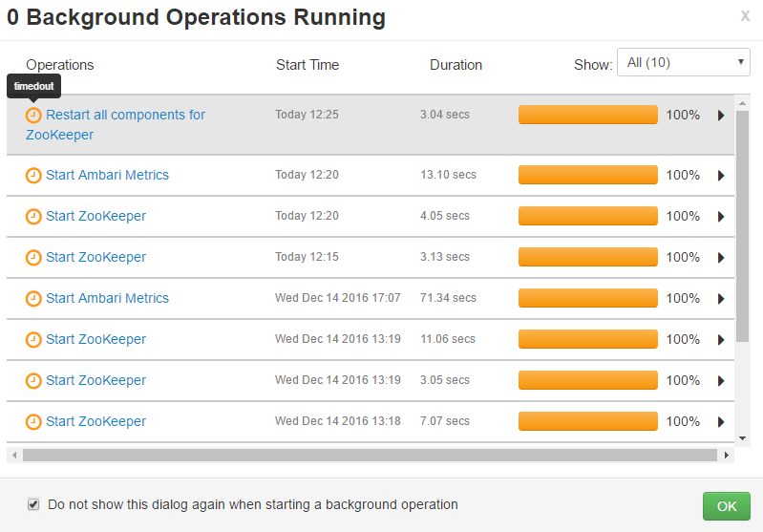Expand details arrow for 71.34 secs Ambari Metrics

[x=721, y=299]
